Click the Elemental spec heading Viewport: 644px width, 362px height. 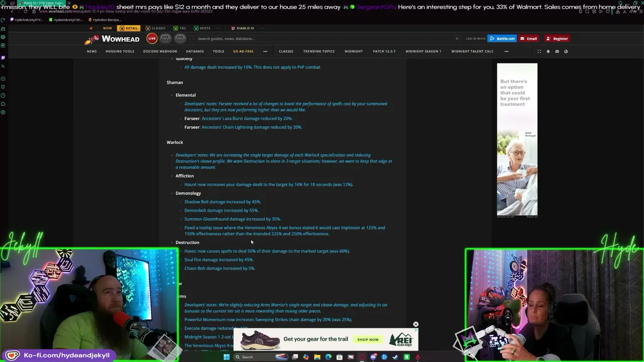click(x=186, y=95)
